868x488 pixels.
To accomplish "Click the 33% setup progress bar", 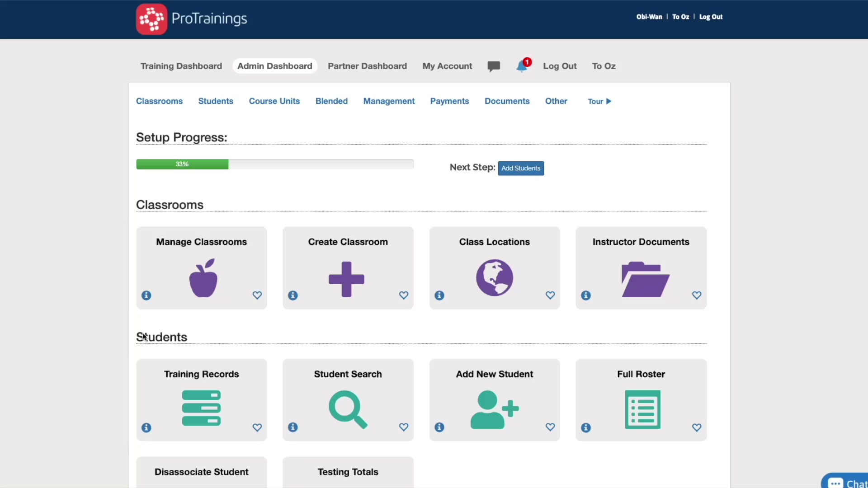I will tap(275, 164).
